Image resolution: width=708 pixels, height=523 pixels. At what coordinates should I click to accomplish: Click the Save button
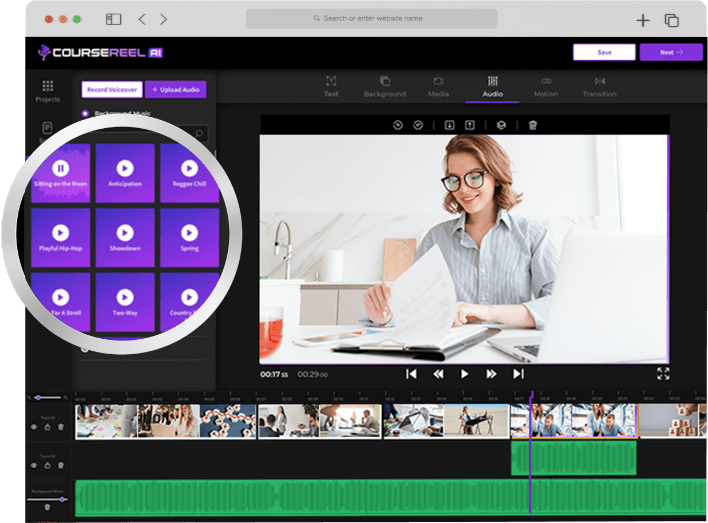pyautogui.click(x=604, y=52)
